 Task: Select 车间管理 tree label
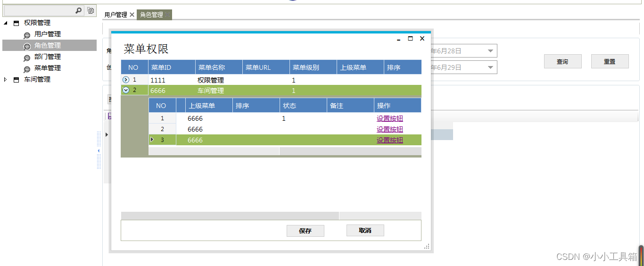point(37,79)
